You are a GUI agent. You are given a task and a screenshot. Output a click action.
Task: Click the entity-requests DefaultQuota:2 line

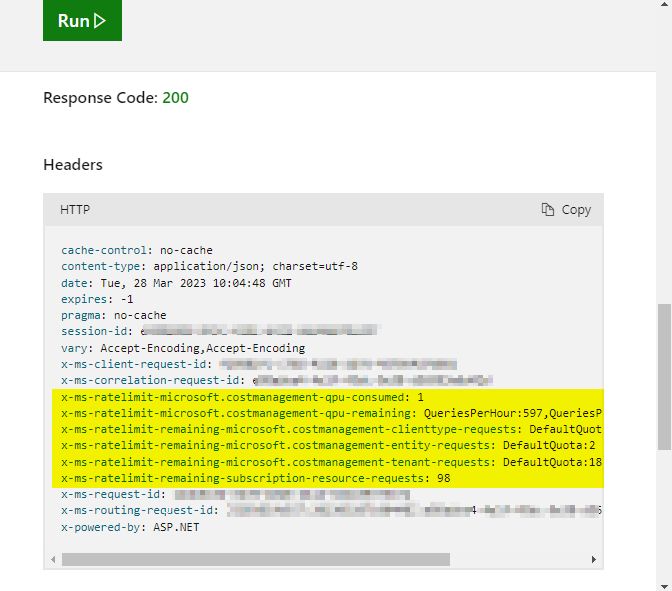(328, 446)
